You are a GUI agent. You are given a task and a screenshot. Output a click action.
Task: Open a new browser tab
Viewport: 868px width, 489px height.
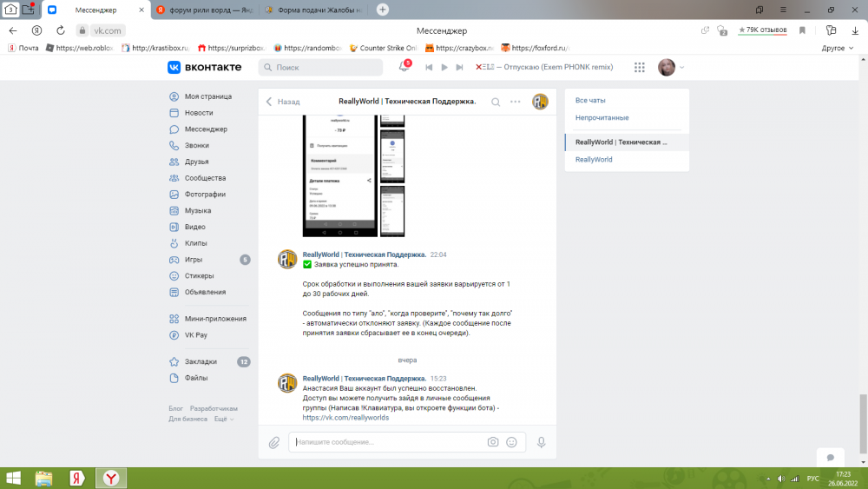click(382, 10)
